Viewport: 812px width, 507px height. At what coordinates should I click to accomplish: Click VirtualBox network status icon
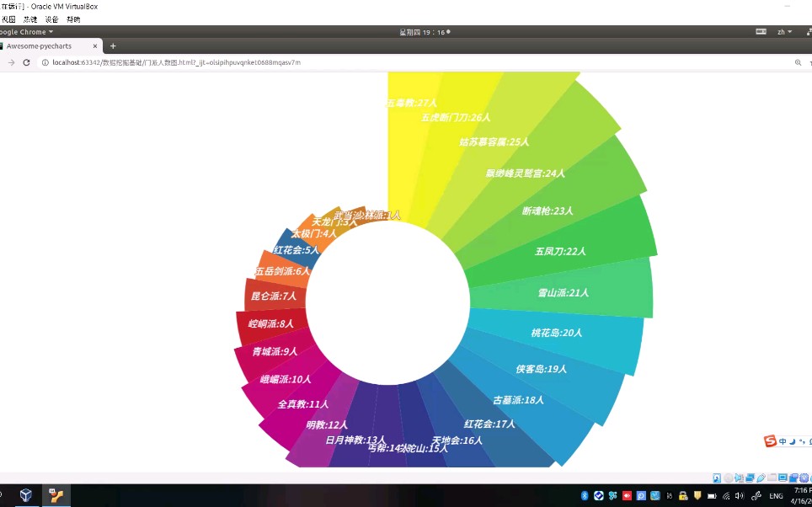750,478
